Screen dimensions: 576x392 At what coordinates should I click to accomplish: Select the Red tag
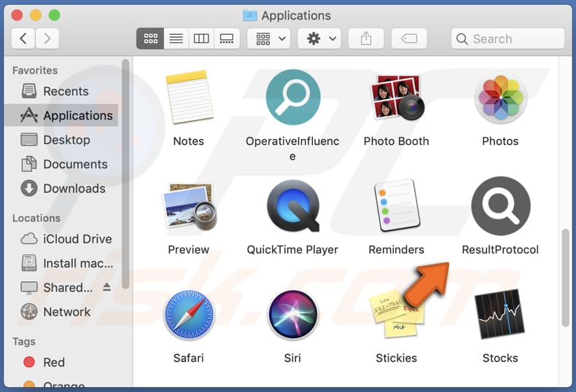point(62,362)
